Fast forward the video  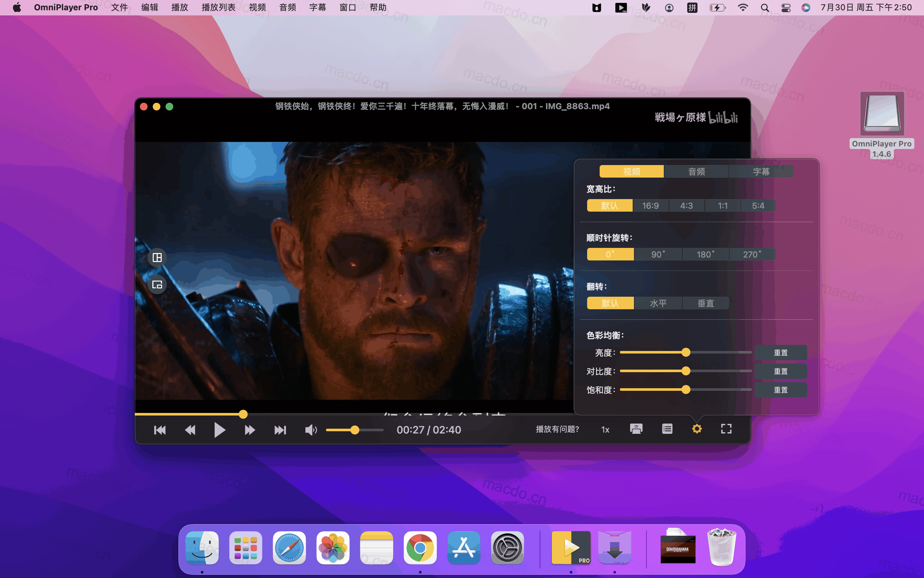coord(250,430)
